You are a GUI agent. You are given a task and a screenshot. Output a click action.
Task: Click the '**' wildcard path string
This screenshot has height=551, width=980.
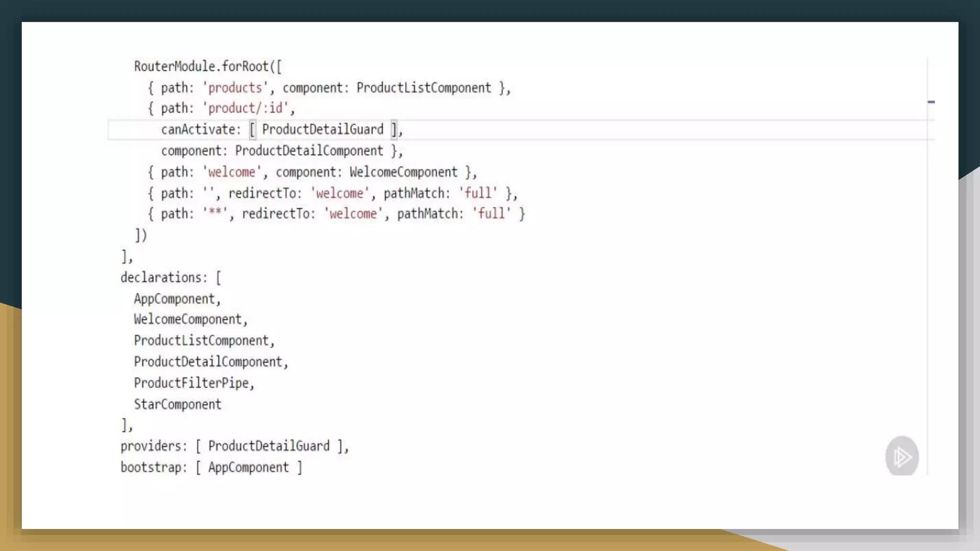pos(215,212)
